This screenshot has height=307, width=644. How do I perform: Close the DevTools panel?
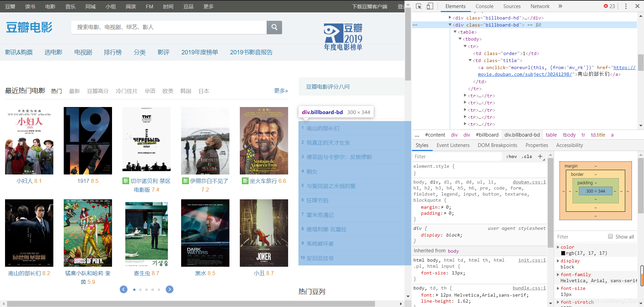click(x=637, y=6)
